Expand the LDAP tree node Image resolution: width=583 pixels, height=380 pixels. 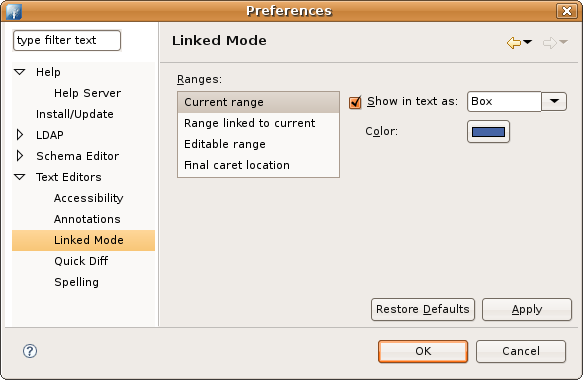[x=20, y=135]
